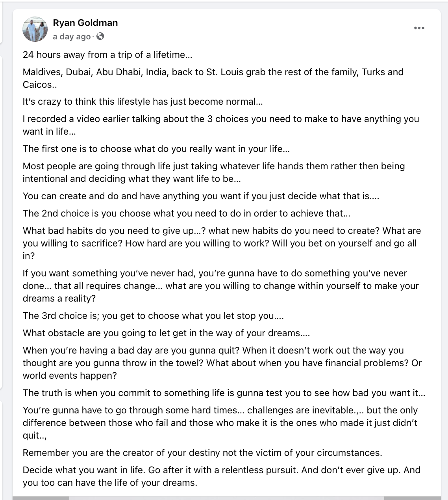Viewport: 448px width, 500px height.
Task: Click the attached image strip below the post
Action: click(227, 498)
